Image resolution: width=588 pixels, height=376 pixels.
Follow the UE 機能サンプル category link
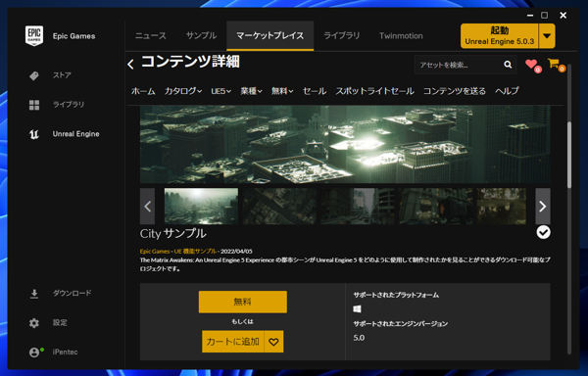point(195,252)
